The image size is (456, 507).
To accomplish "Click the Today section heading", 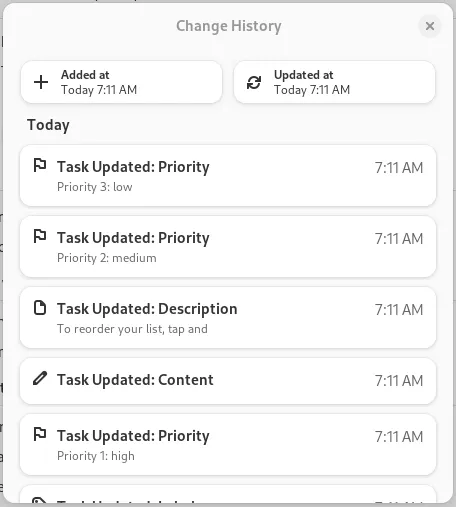I will pos(48,125).
